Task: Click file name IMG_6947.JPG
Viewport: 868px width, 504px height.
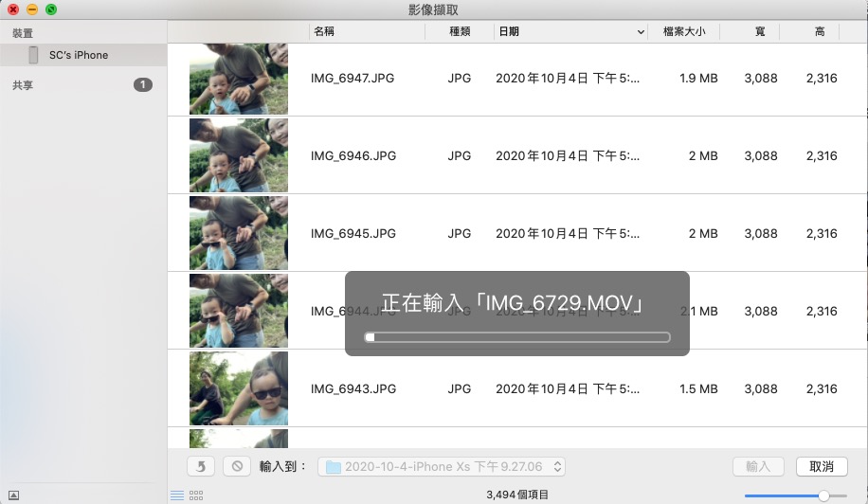Action: pyautogui.click(x=353, y=78)
